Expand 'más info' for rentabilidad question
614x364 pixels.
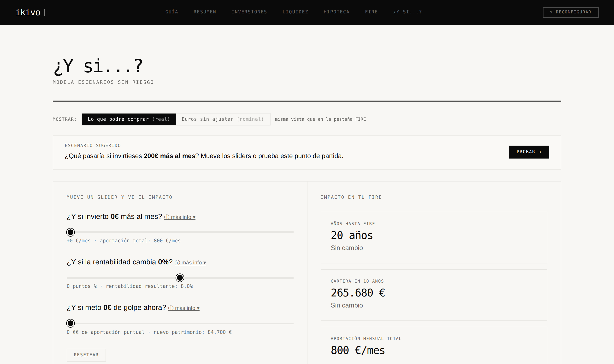pyautogui.click(x=190, y=263)
